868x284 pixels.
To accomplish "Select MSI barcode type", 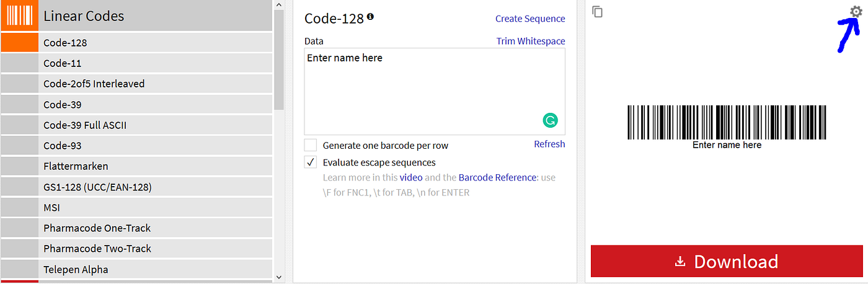I will pyautogui.click(x=136, y=207).
